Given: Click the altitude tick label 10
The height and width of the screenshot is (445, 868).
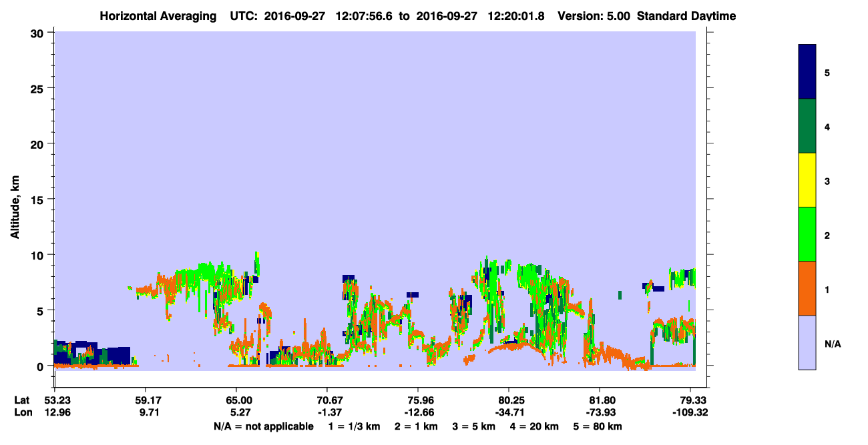Looking at the screenshot, I should [x=39, y=255].
